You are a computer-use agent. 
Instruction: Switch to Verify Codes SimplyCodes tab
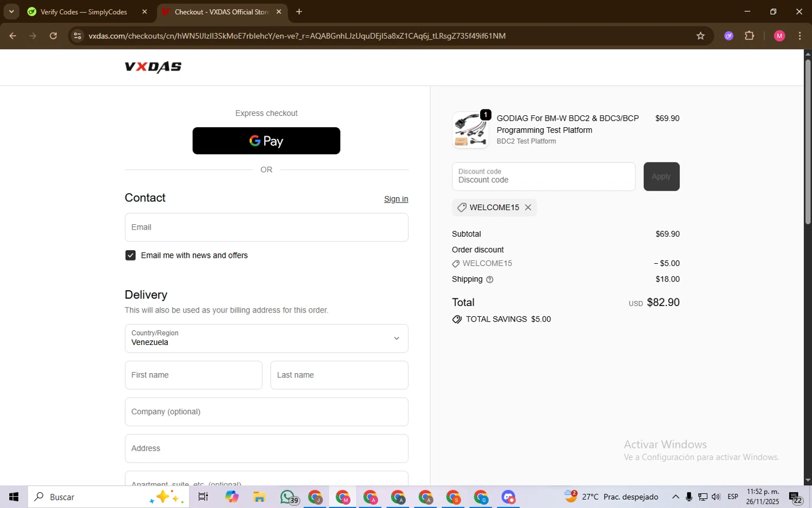click(83, 12)
